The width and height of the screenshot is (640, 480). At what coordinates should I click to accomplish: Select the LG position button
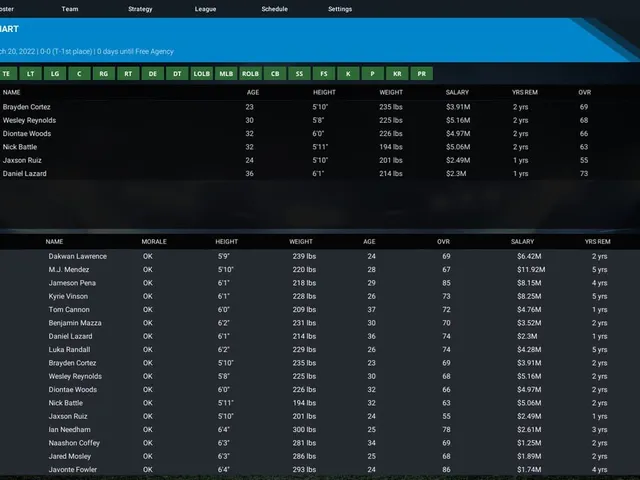(x=55, y=74)
